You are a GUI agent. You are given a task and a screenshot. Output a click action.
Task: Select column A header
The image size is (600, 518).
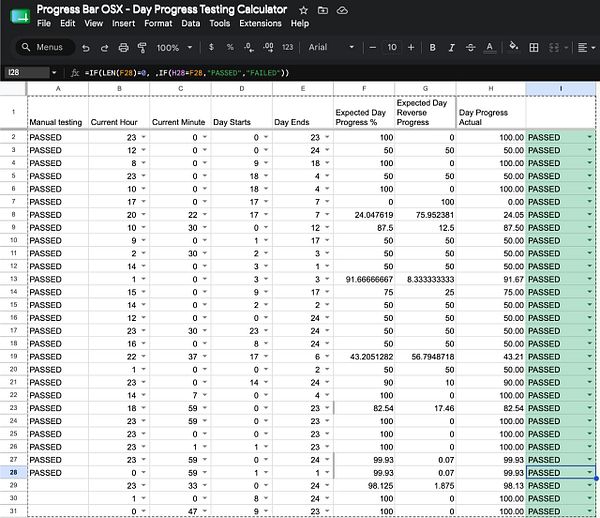[58, 88]
